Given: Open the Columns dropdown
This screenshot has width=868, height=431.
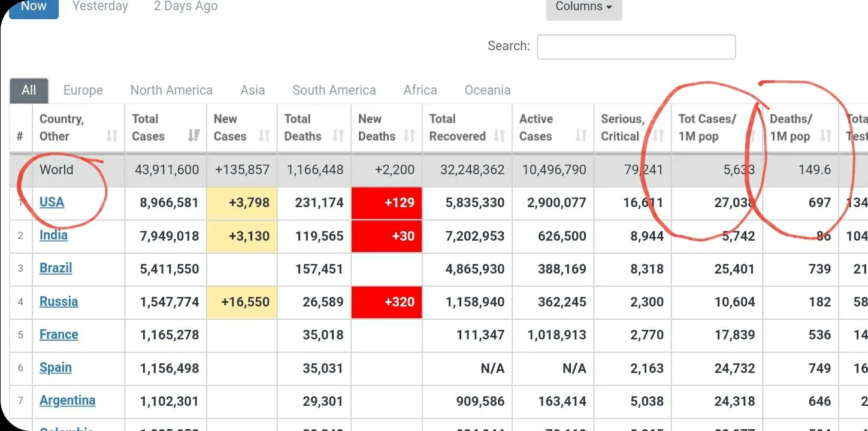Looking at the screenshot, I should pyautogui.click(x=583, y=7).
